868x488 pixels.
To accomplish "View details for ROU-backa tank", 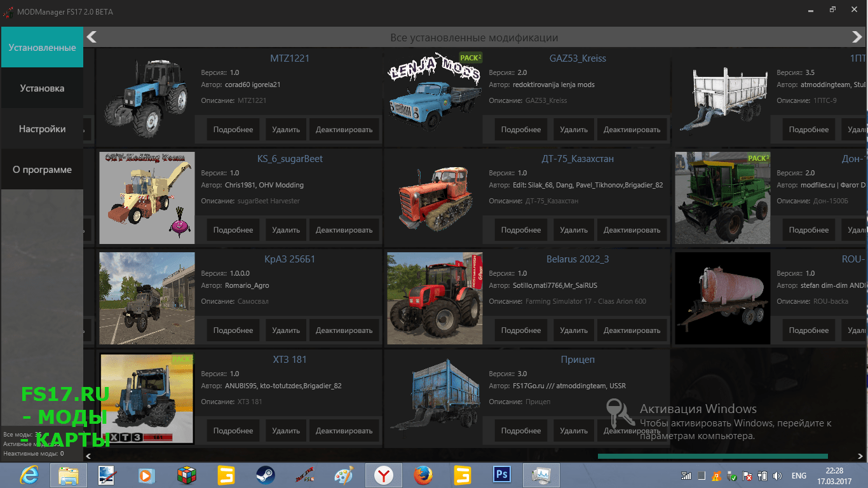I will (x=809, y=330).
